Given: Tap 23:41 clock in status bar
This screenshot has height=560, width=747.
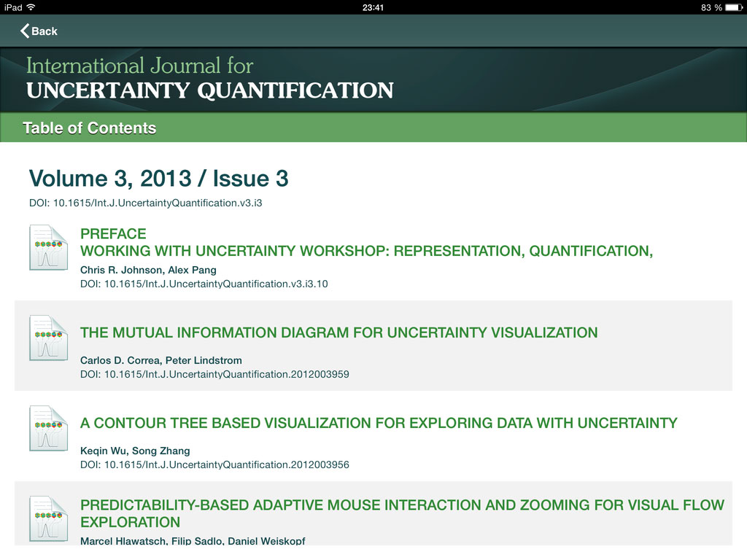Looking at the screenshot, I should tap(373, 7).
